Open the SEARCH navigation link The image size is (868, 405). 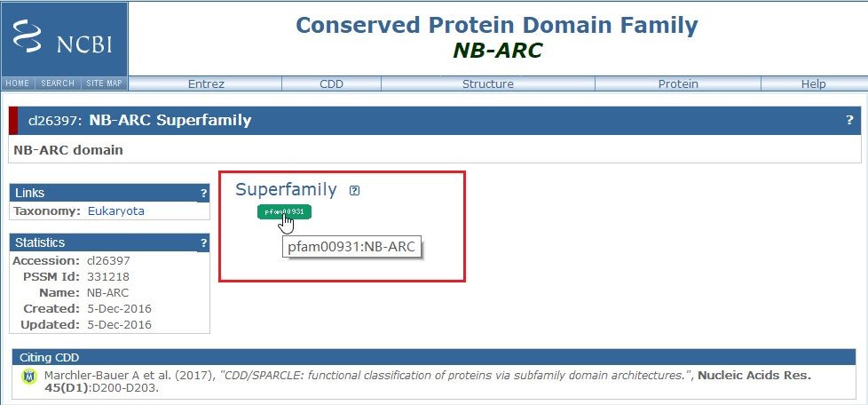coord(58,83)
